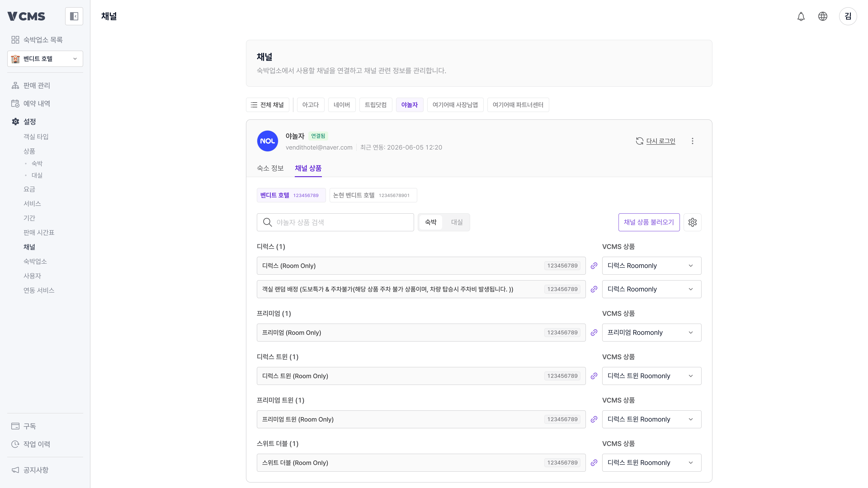Click the 설정 gear menu in the sidebar

click(x=24, y=122)
